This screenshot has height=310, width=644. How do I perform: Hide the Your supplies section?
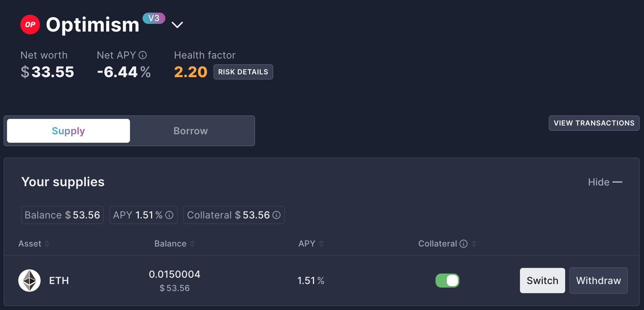[x=605, y=182]
